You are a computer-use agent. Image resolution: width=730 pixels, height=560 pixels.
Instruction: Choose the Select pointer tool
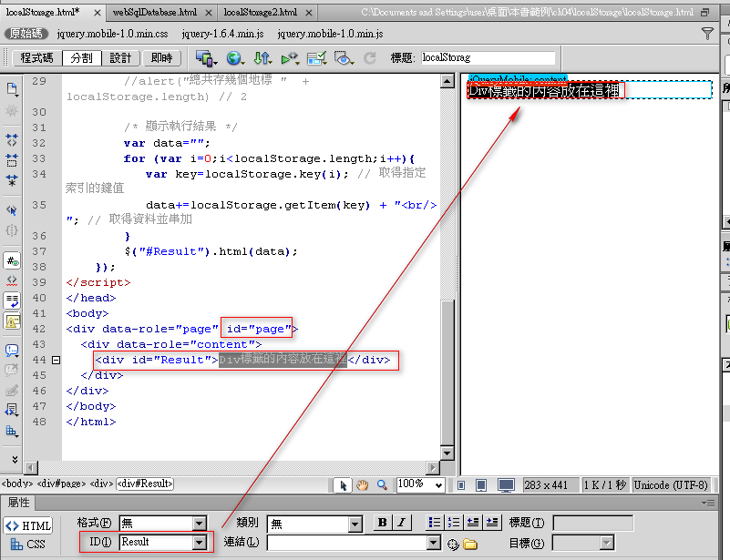tap(343, 485)
